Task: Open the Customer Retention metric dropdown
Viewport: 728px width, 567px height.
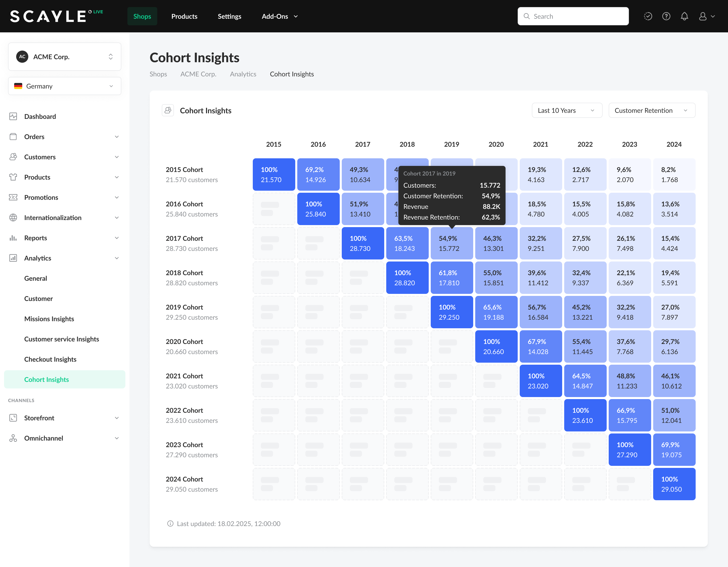Action: [652, 111]
